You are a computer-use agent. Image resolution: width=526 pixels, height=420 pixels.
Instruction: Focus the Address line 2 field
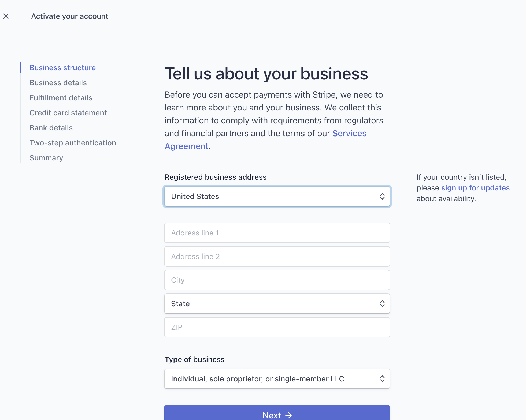[277, 256]
